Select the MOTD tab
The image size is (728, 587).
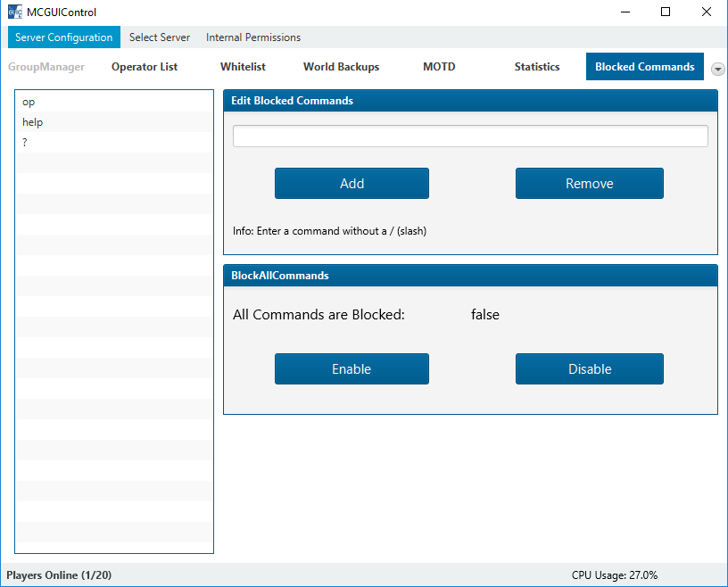[x=439, y=67]
